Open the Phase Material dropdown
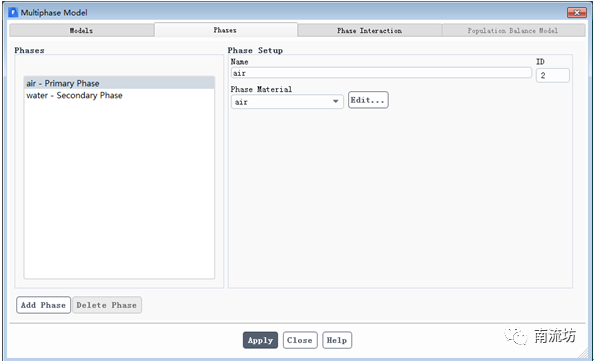 (x=287, y=102)
